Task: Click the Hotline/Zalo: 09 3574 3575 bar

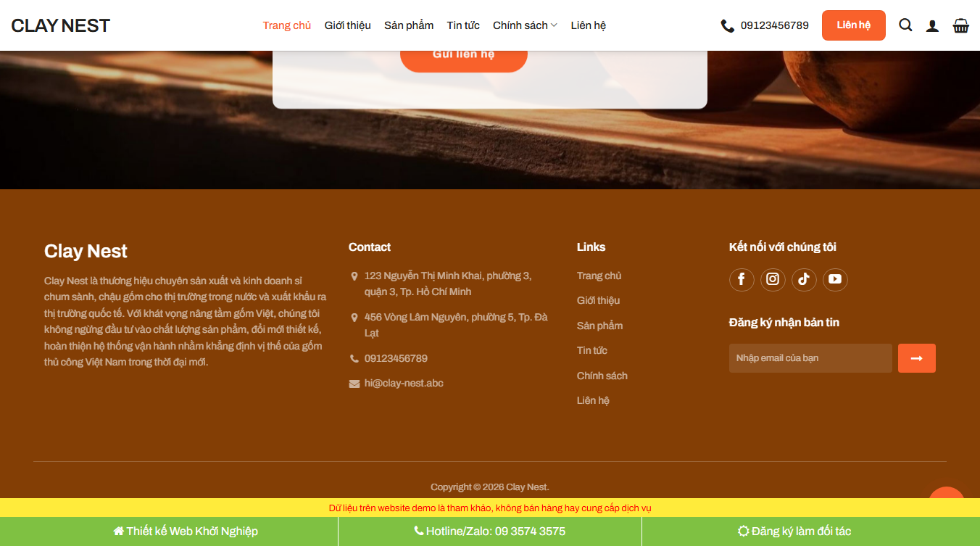Action: (x=490, y=531)
